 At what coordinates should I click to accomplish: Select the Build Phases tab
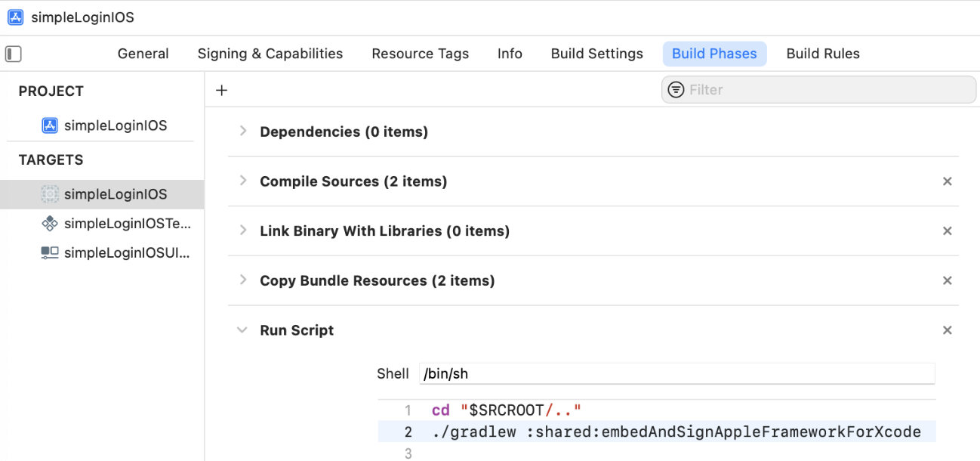click(x=714, y=54)
